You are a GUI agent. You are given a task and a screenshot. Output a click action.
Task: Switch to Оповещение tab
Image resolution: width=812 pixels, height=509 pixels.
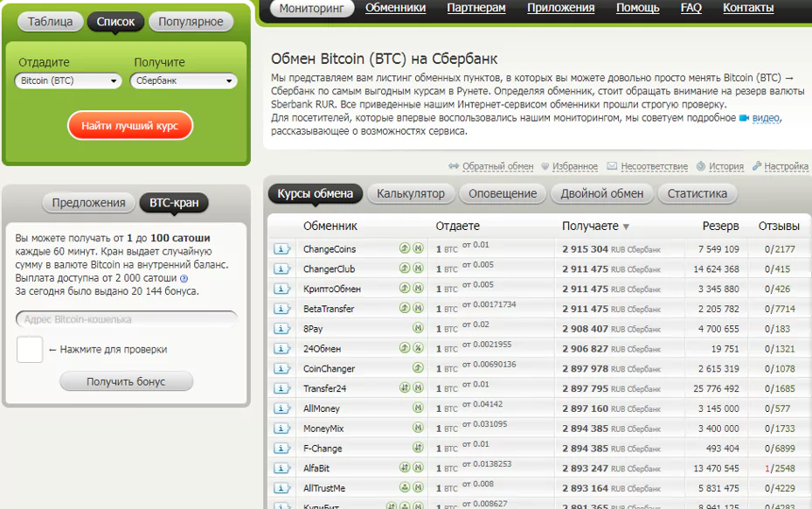click(x=503, y=193)
